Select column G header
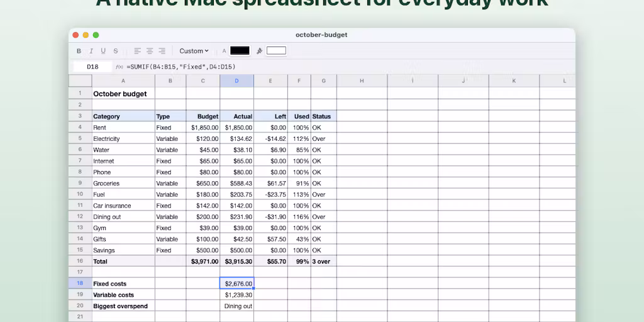 [x=324, y=81]
